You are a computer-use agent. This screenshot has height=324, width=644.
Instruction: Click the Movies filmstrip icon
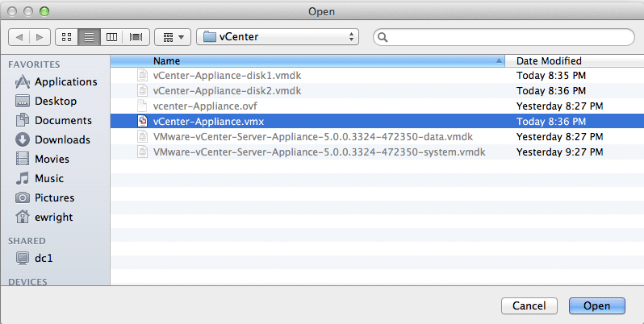(22, 159)
